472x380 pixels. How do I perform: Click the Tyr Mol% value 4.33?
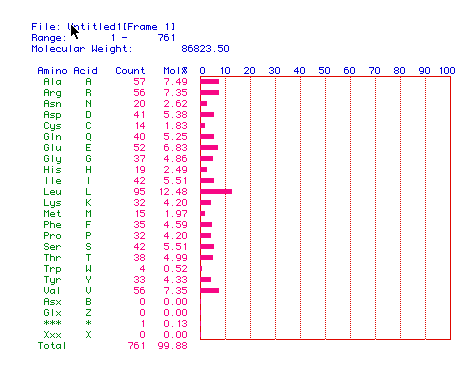tap(175, 280)
